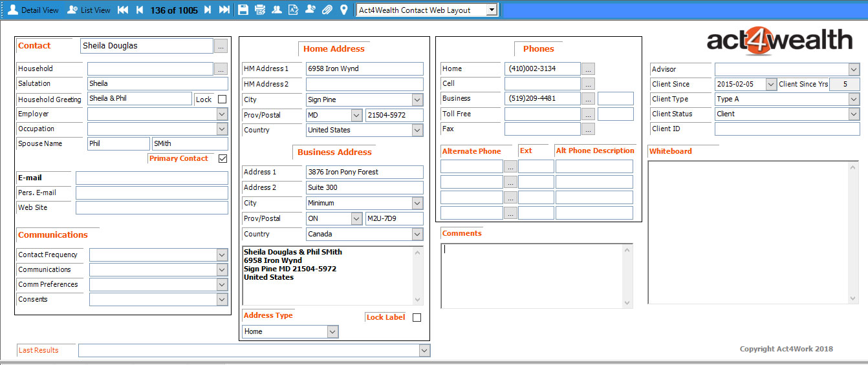Click into the Pers. E-mail field

point(152,193)
